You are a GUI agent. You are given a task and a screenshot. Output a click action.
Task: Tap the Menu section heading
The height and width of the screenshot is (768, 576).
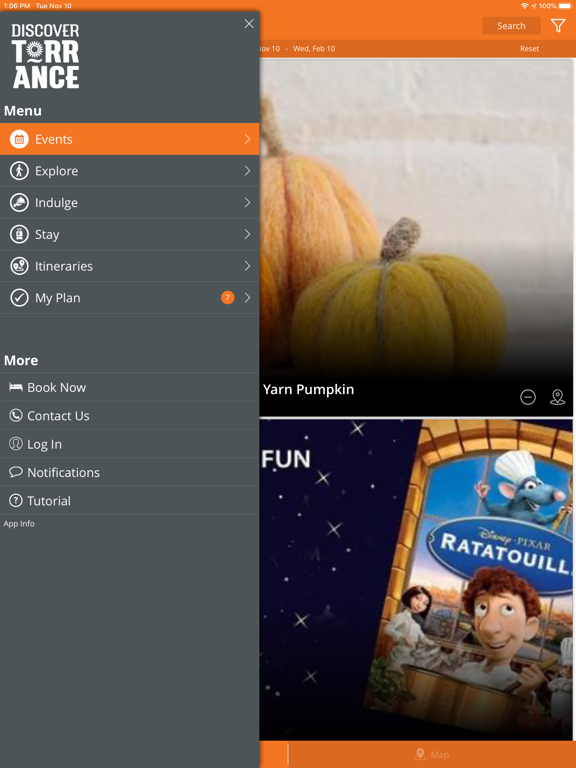coord(23,111)
